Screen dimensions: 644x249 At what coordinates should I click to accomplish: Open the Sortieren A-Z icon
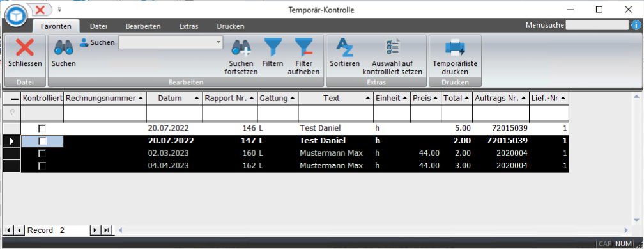click(344, 47)
